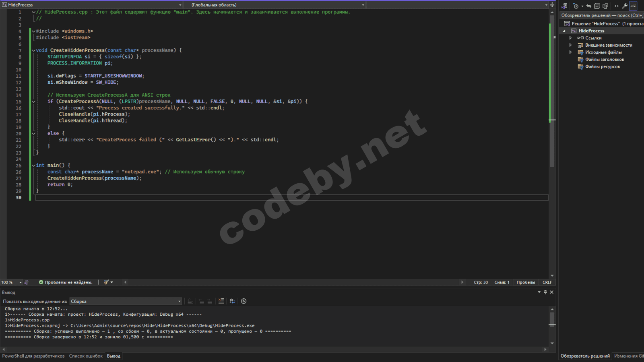Pin the Output panel with the pushpin
Screen dimensions: 644x362
[545, 292]
